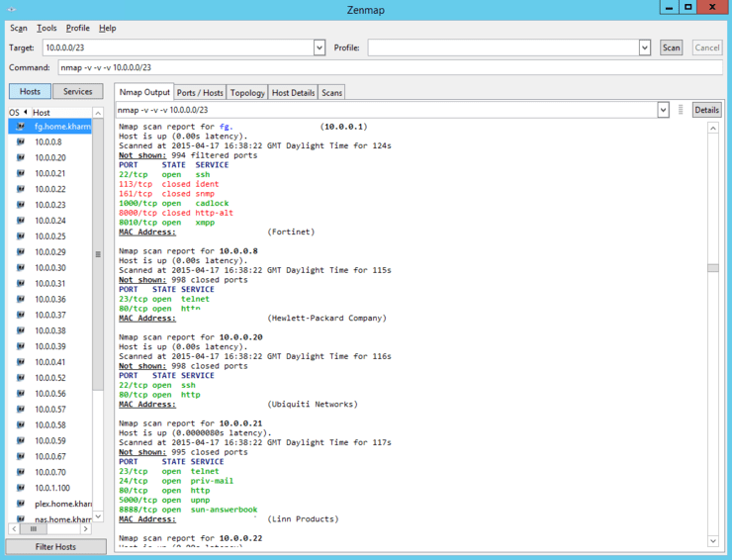732x560 pixels.
Task: Click host list scroll up arrow
Action: point(98,113)
